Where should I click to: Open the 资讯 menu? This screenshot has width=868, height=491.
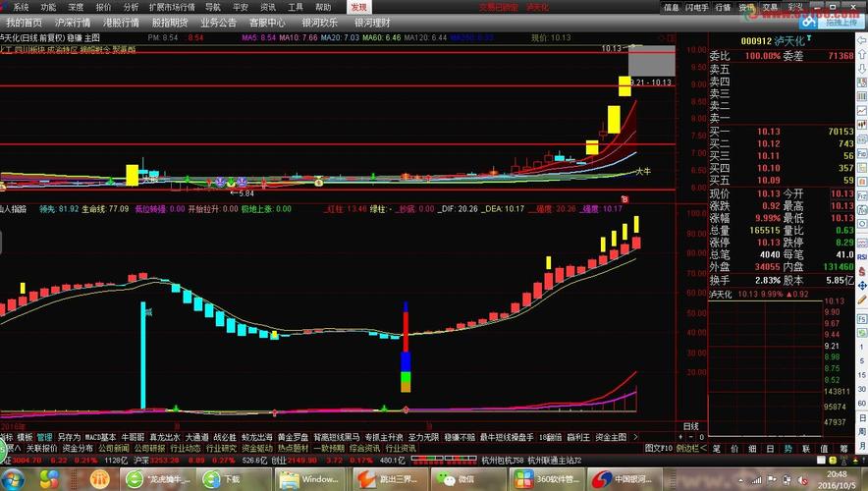268,7
